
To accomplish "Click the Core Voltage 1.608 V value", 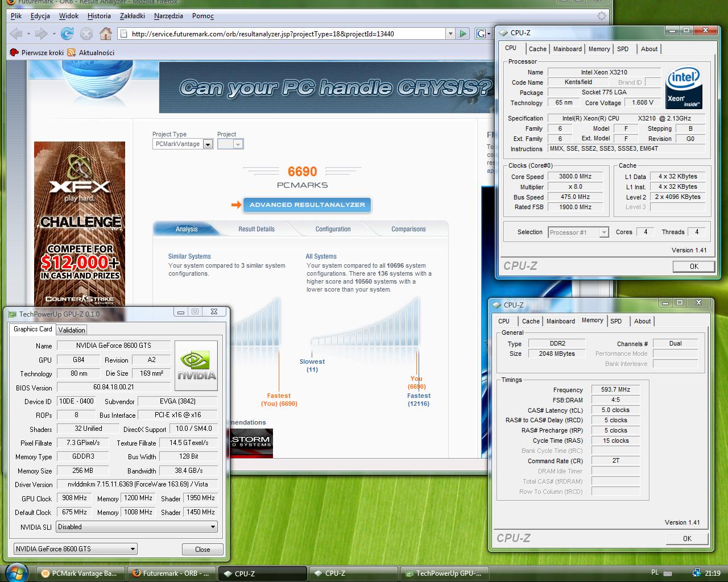I will tap(643, 103).
